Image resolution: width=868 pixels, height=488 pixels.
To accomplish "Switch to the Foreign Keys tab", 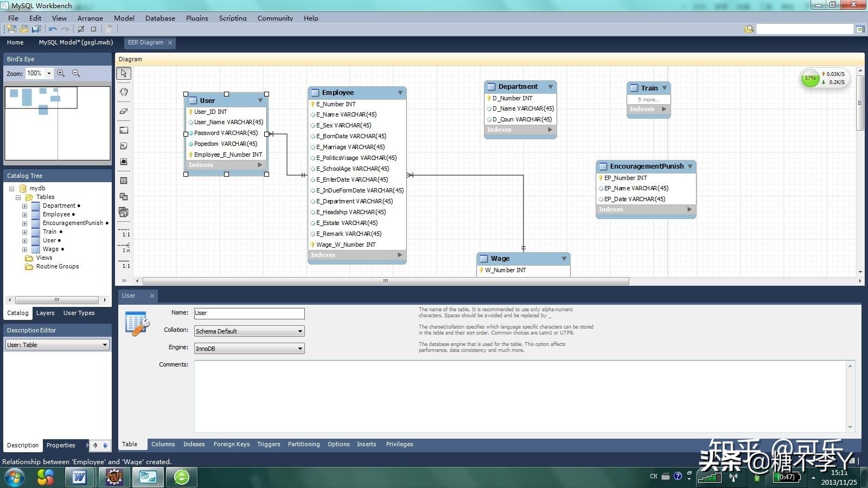I will [x=232, y=444].
